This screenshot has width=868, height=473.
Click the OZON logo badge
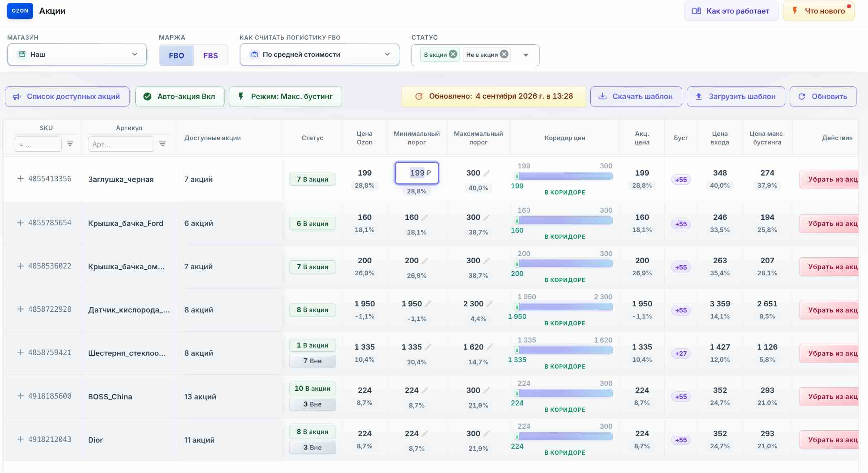(x=20, y=11)
